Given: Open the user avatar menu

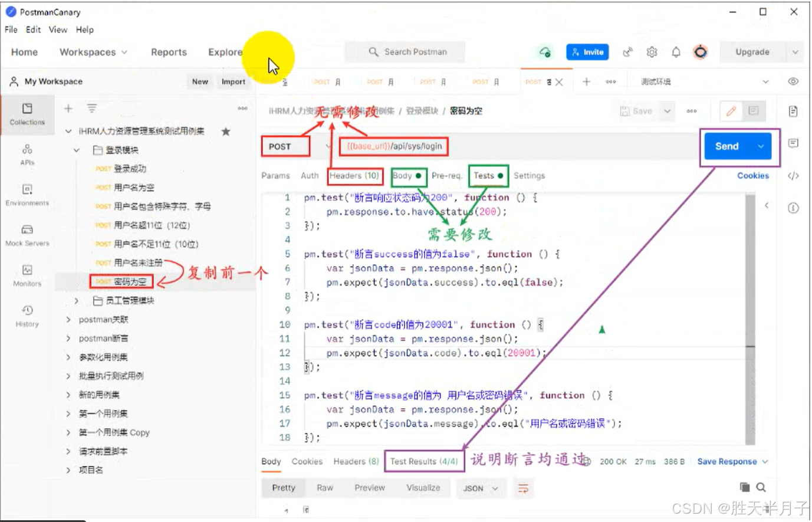Looking at the screenshot, I should click(x=701, y=52).
